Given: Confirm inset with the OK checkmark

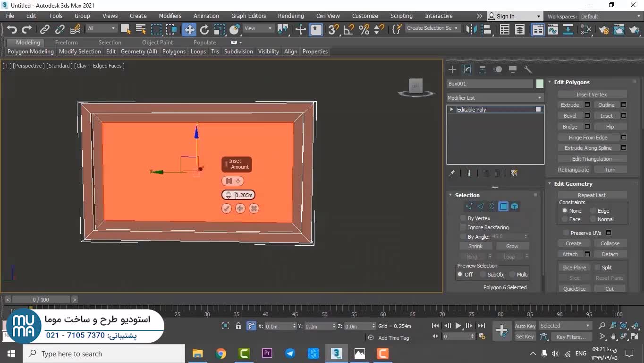Looking at the screenshot, I should click(227, 208).
